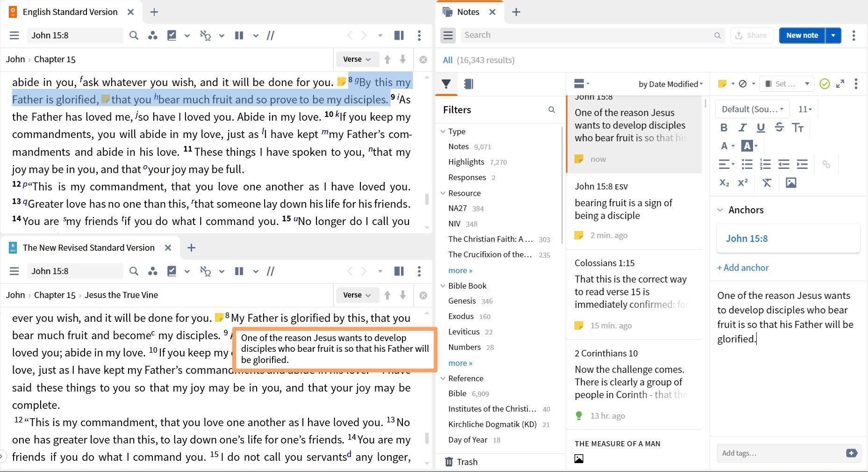The width and height of the screenshot is (868, 472).
Task: Show more Resource filters
Action: pos(460,270)
